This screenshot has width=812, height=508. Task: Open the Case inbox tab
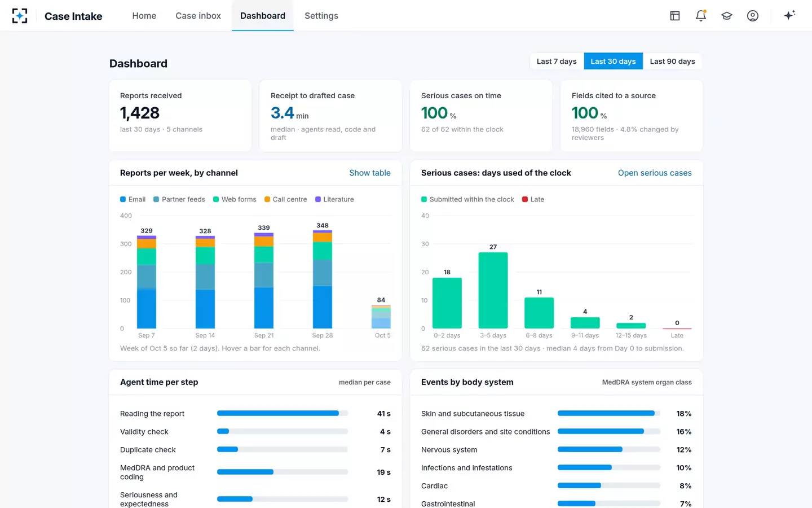coord(198,16)
